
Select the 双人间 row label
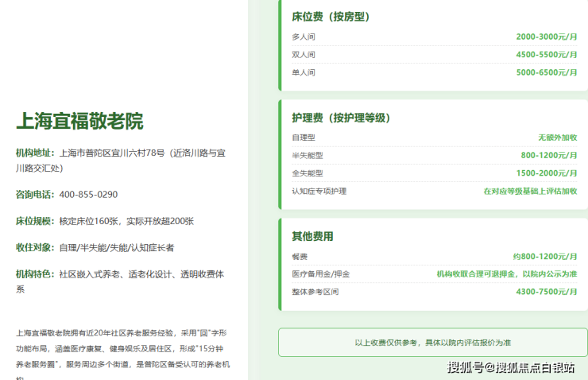pyautogui.click(x=304, y=54)
